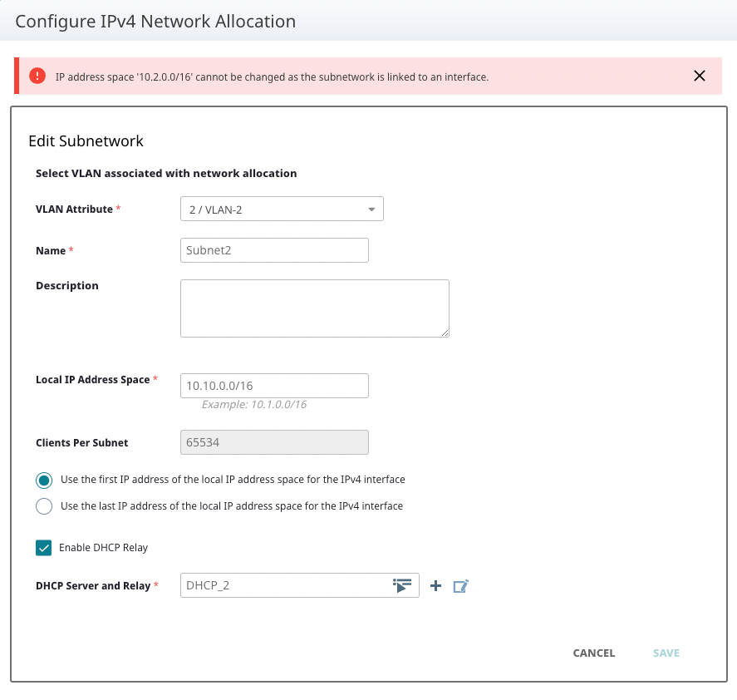Add a new DHCP server with plus icon
The image size is (737, 700).
click(x=435, y=586)
